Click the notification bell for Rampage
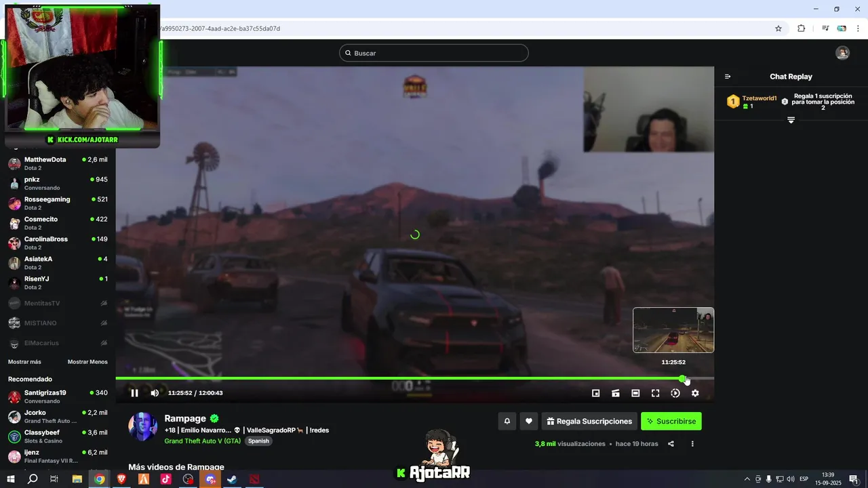The width and height of the screenshot is (868, 488). pos(507,421)
